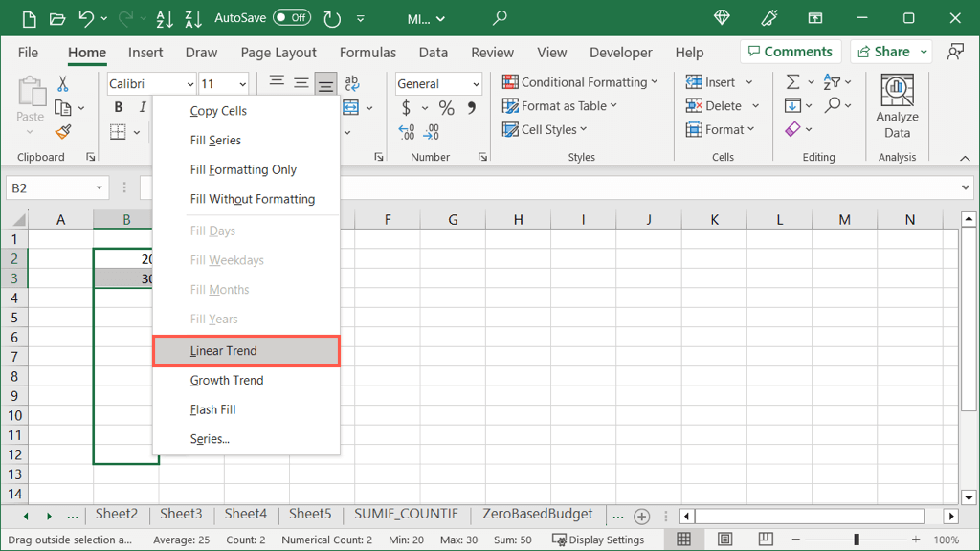Viewport: 980px width, 551px height.
Task: Toggle the AutoSave switch
Action: 292,18
